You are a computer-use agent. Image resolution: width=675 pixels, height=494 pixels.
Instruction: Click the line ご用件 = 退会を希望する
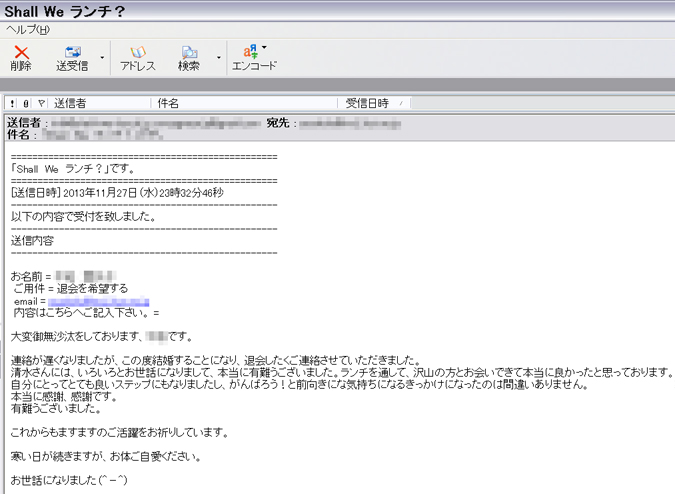[x=71, y=288]
